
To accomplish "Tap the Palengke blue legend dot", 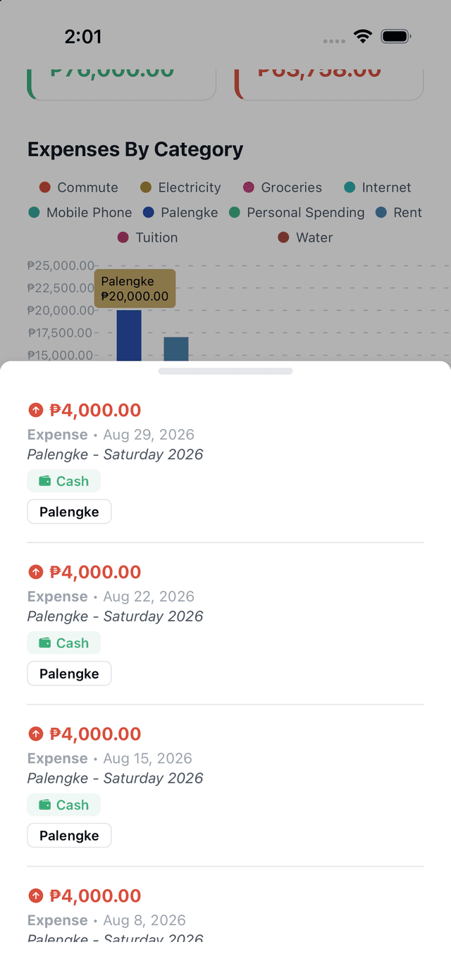I will tap(148, 213).
